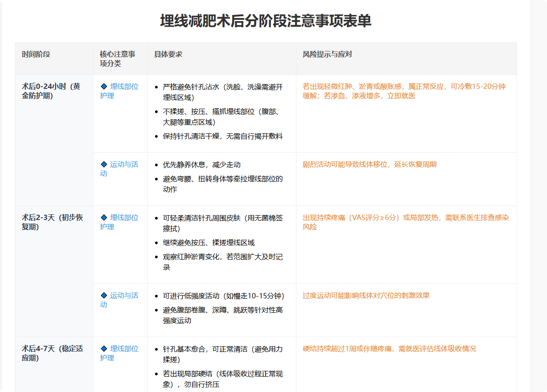Click the diamond icon beside 运动与活动 in 术后2-3天 row
The image size is (547, 392).
pos(104,295)
